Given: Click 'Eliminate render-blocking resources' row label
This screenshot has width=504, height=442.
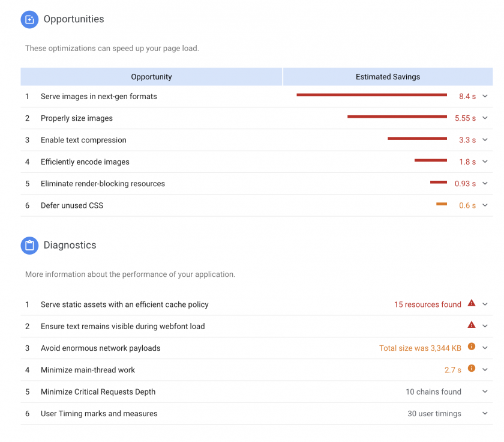Looking at the screenshot, I should coord(103,184).
